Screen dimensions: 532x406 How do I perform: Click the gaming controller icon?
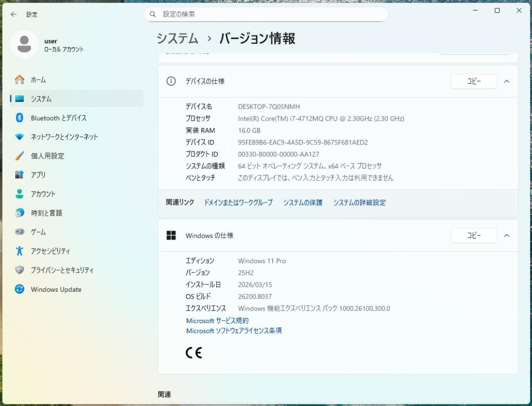tap(20, 232)
